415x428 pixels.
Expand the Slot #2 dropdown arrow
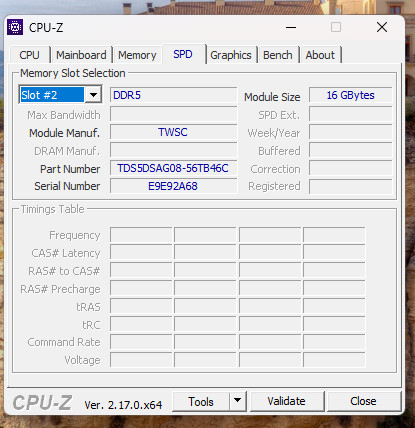pos(93,95)
